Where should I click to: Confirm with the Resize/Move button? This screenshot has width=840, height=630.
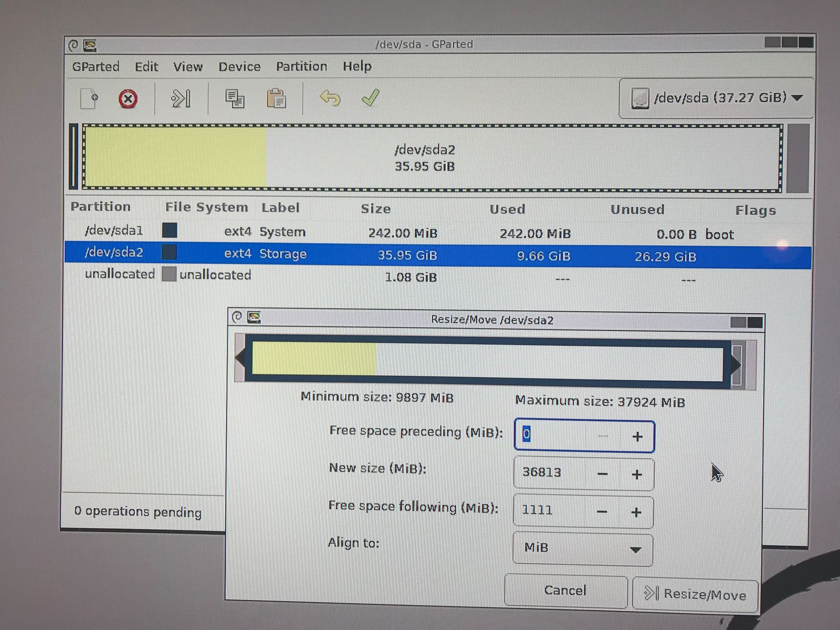pos(695,594)
